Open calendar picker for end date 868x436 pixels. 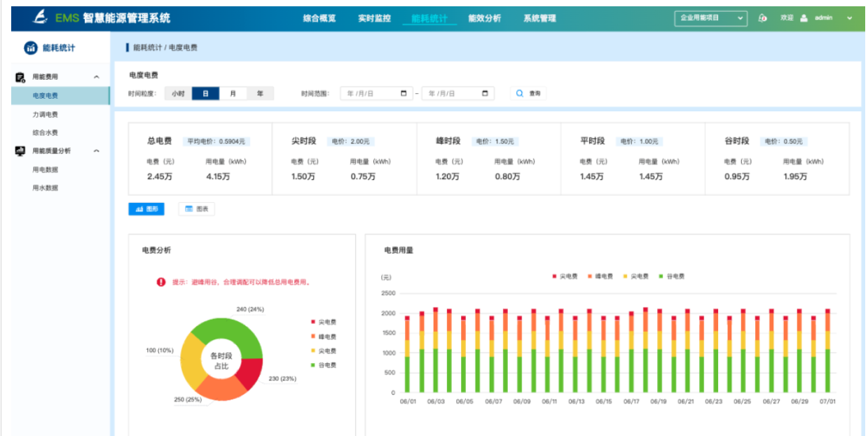point(485,94)
